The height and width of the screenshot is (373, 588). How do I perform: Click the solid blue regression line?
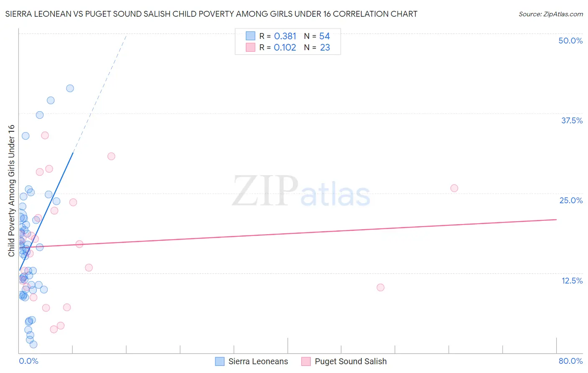tap(46, 212)
